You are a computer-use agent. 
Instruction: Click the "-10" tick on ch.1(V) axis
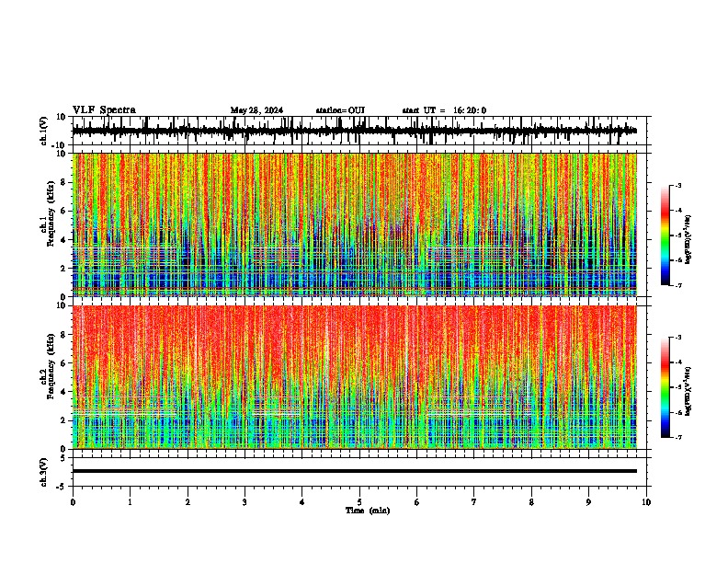(59, 145)
